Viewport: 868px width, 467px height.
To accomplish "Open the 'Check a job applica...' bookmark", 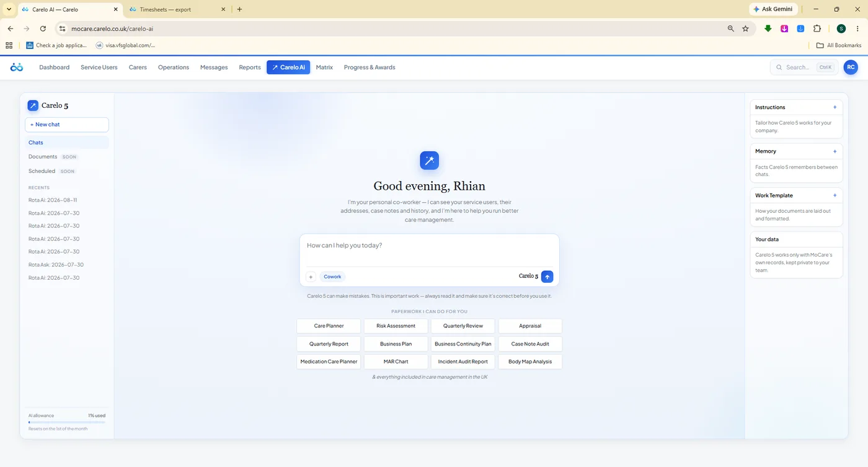I will point(56,45).
